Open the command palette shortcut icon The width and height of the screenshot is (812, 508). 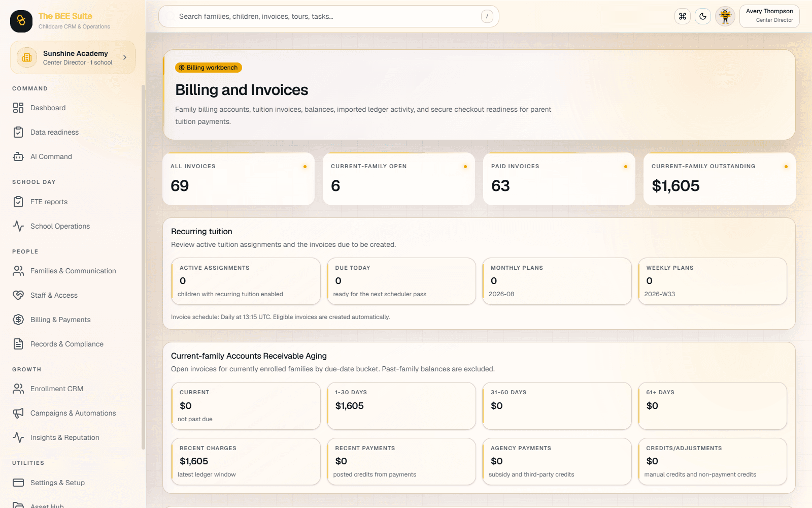[x=683, y=16]
